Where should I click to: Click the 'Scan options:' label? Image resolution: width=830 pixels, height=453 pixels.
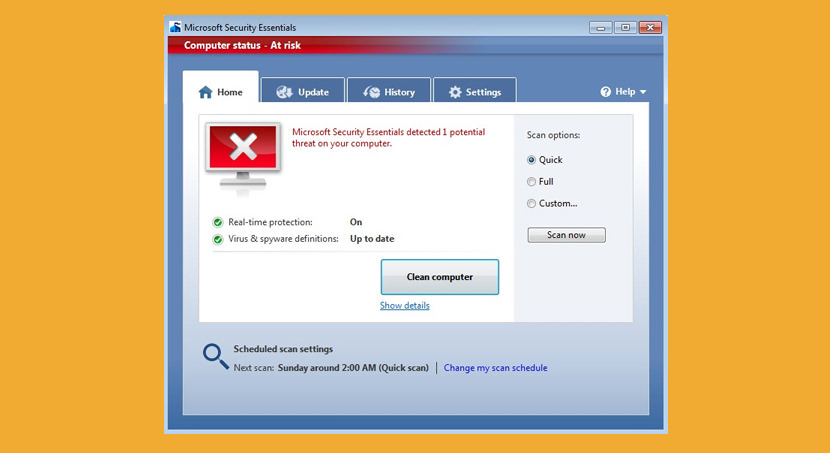[553, 135]
